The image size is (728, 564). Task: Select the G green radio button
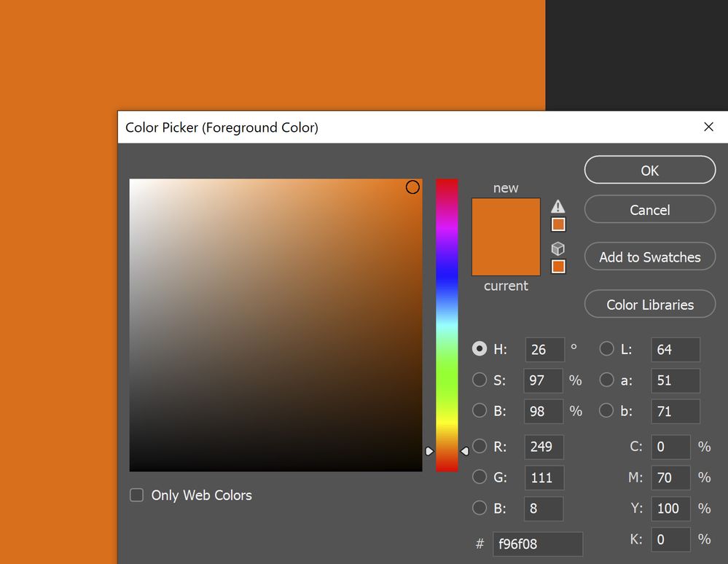tap(480, 477)
